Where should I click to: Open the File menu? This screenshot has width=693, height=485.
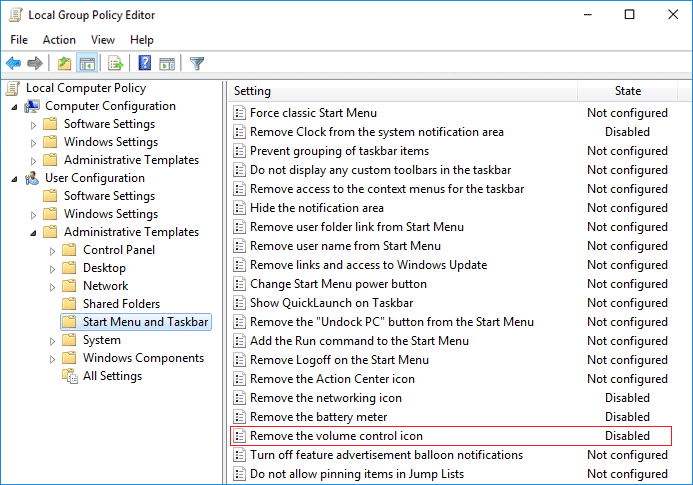[19, 40]
